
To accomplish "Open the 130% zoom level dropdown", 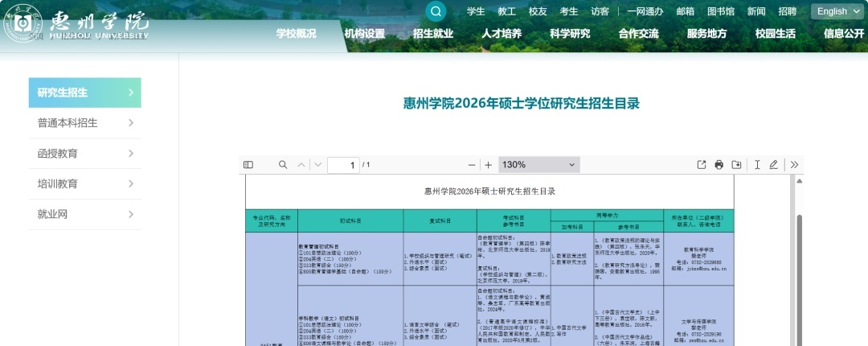I will click(538, 165).
